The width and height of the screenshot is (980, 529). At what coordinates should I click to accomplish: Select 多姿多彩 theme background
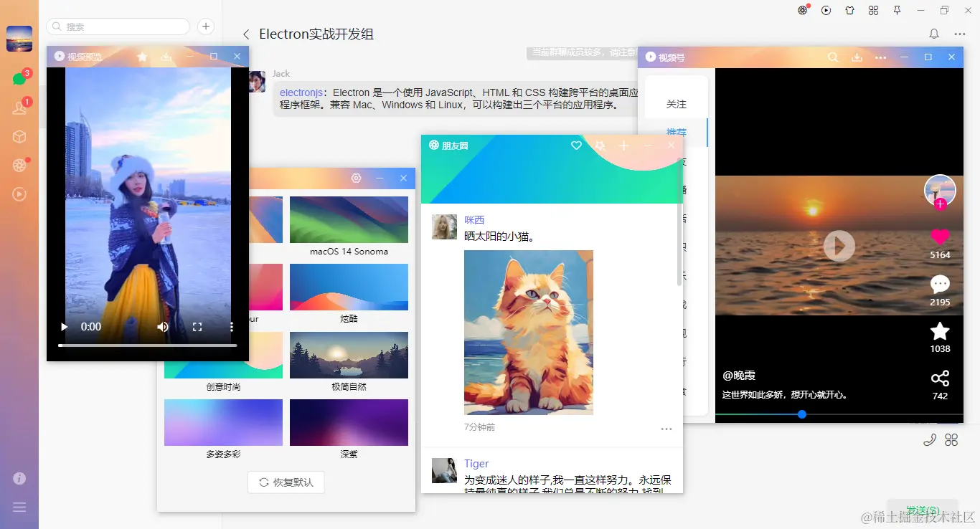(223, 422)
